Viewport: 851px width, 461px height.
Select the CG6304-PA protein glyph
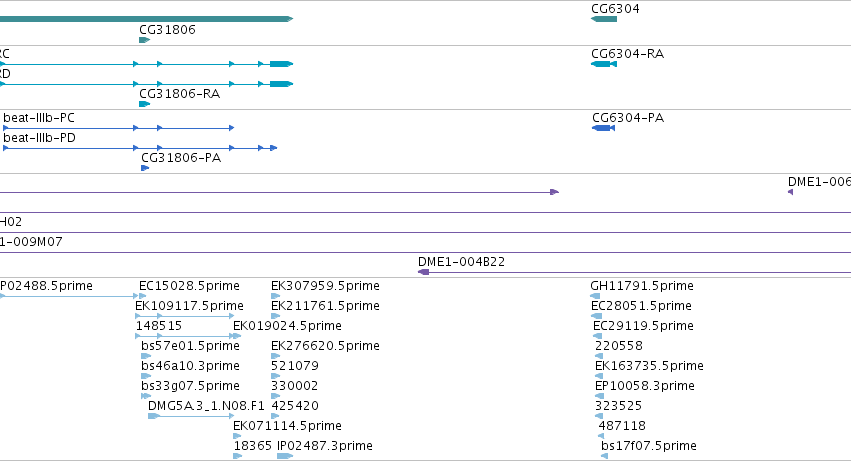pos(603,128)
